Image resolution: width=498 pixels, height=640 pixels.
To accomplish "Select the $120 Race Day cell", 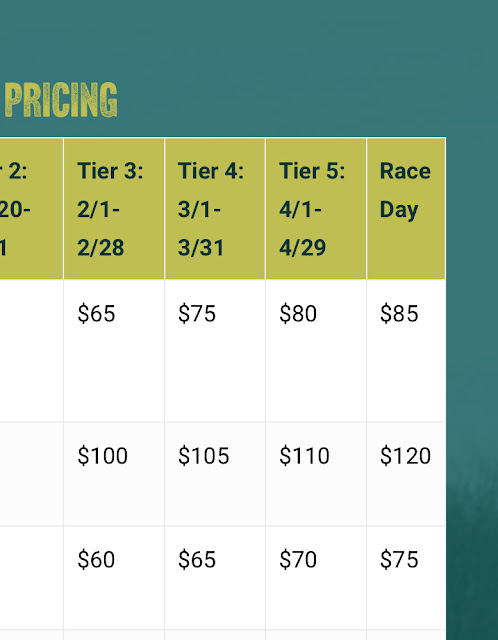I will 406,474.
